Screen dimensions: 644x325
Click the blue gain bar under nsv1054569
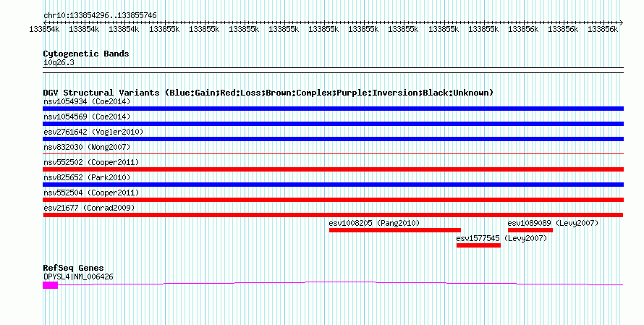click(333, 124)
